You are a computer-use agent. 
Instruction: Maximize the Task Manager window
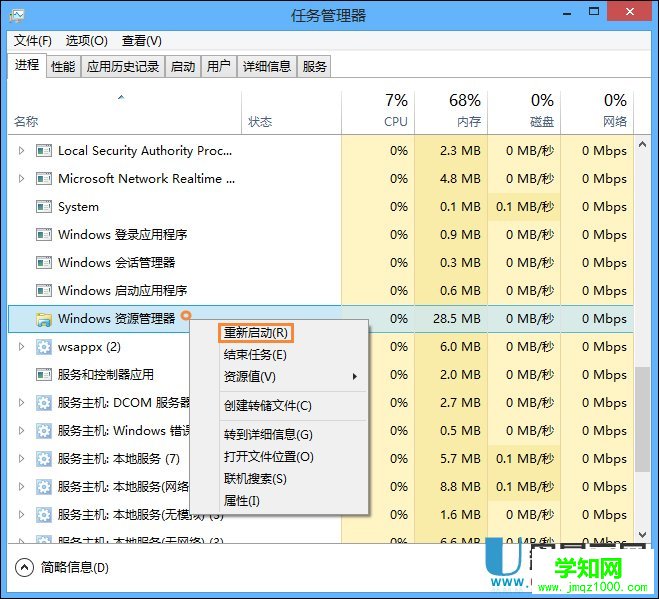pyautogui.click(x=594, y=12)
